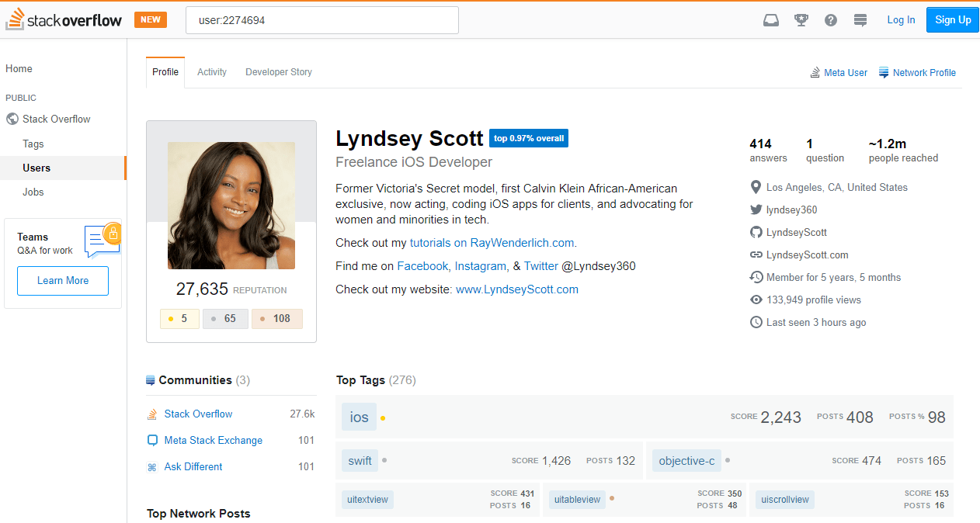Click the member history clock icon

click(756, 277)
